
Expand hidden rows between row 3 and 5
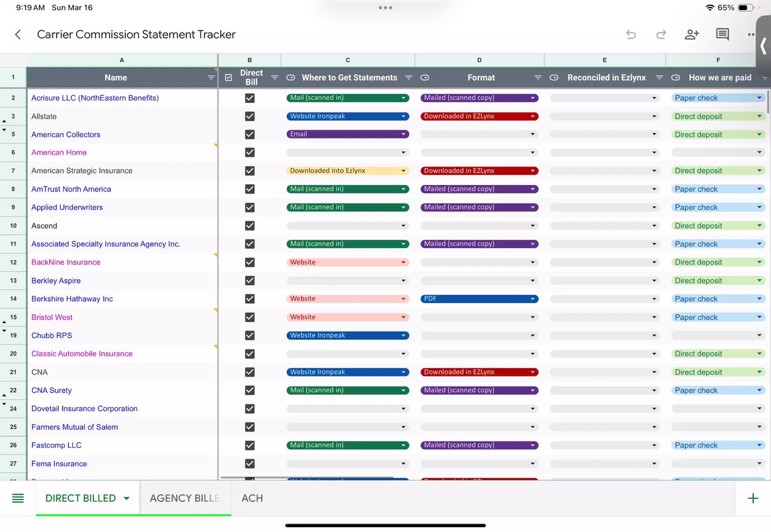pos(4,125)
